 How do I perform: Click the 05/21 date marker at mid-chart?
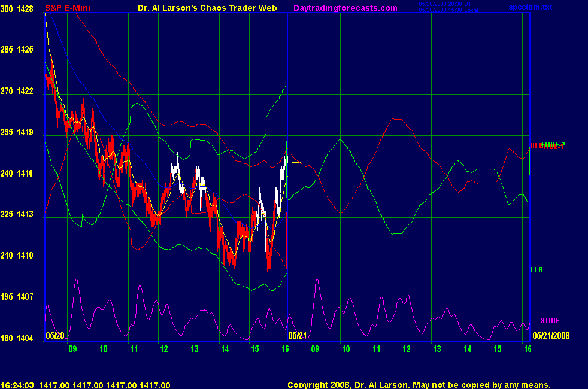tap(297, 335)
